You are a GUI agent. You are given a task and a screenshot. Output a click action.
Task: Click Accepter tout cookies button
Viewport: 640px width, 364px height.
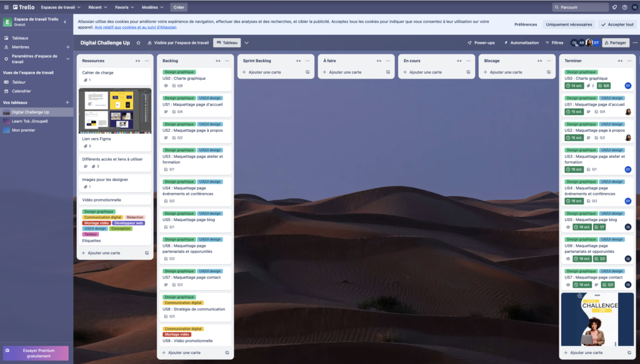(x=617, y=24)
